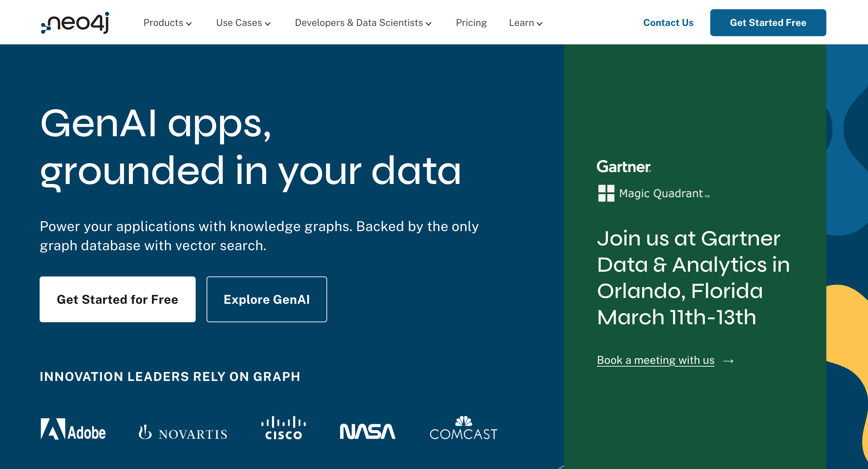This screenshot has height=469, width=868.
Task: Click the Novartis logo
Action: [x=183, y=432]
